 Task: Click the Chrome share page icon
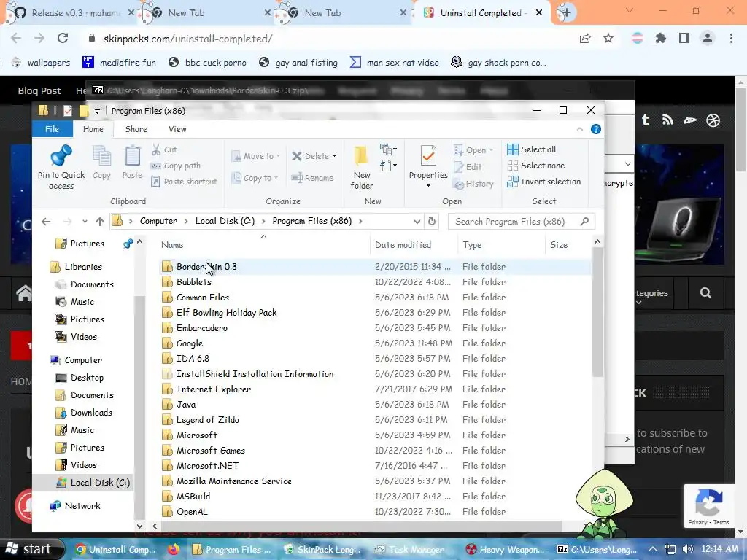(585, 39)
